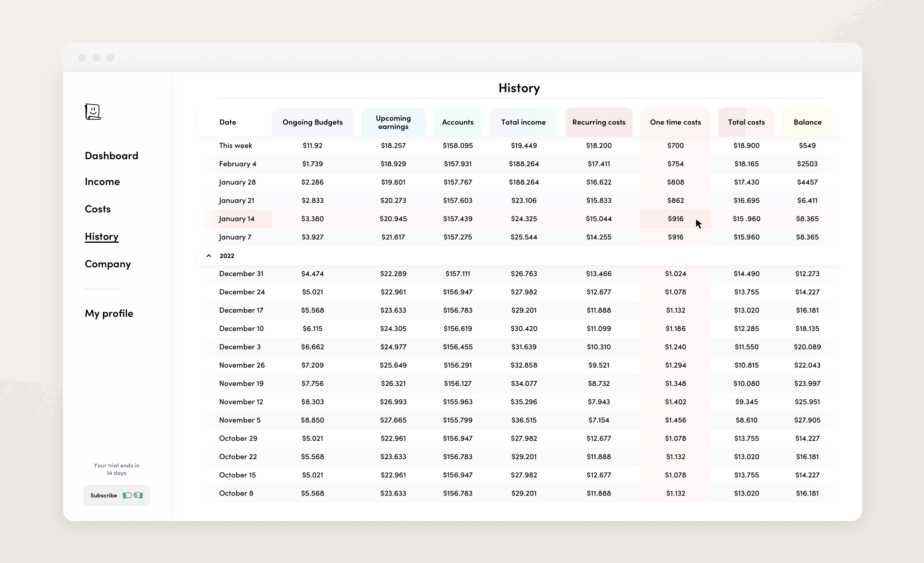Image resolution: width=924 pixels, height=563 pixels.
Task: Click the trial ends in 14 days notice
Action: coord(116,469)
